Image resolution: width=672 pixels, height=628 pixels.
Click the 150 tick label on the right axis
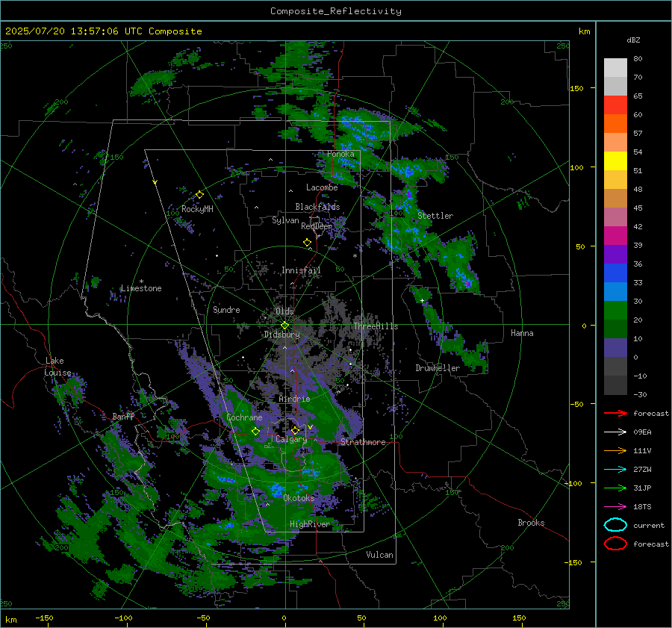tap(576, 88)
